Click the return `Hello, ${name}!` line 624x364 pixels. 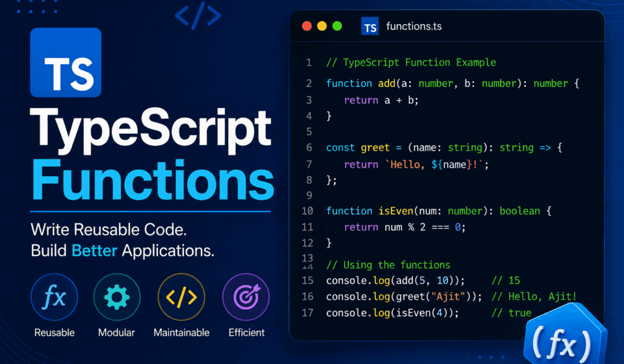(x=416, y=164)
